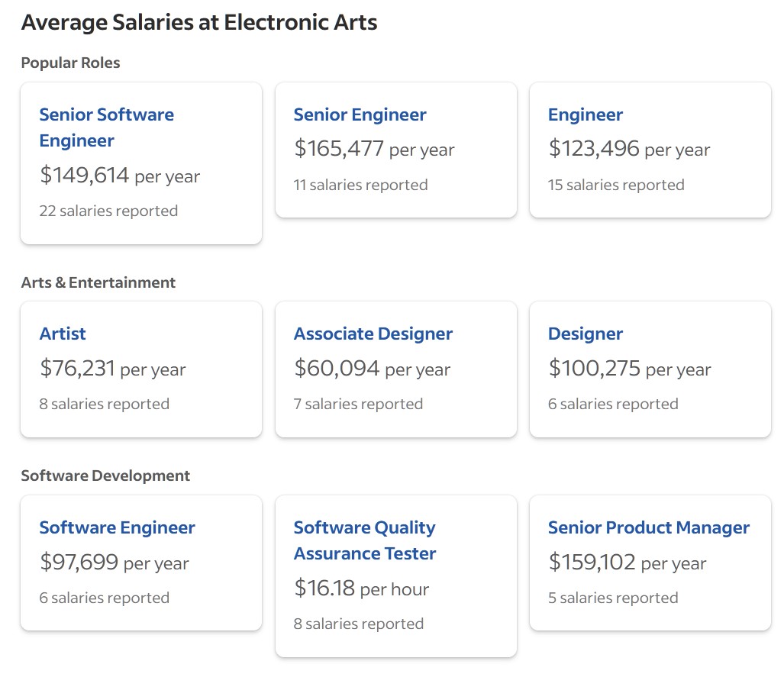The height and width of the screenshot is (690, 784).
Task: Click 8 salaries reported under Software Quality Assurance Tester
Action: click(x=359, y=624)
